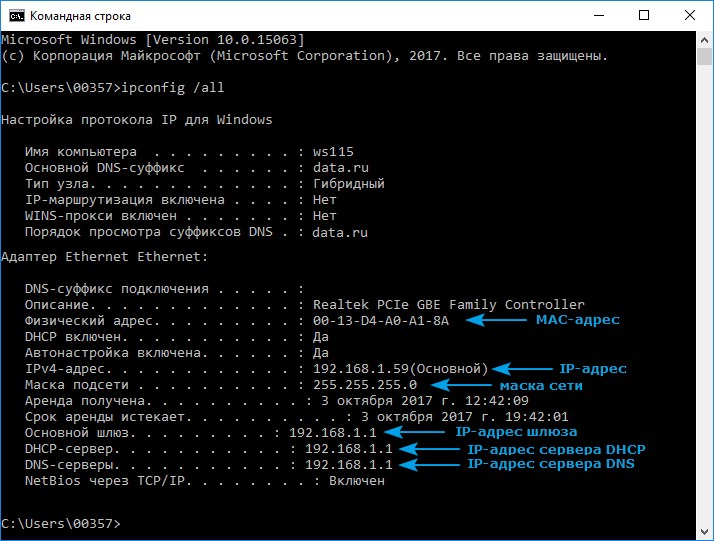Close the Command Prompt window

pyautogui.click(x=691, y=15)
